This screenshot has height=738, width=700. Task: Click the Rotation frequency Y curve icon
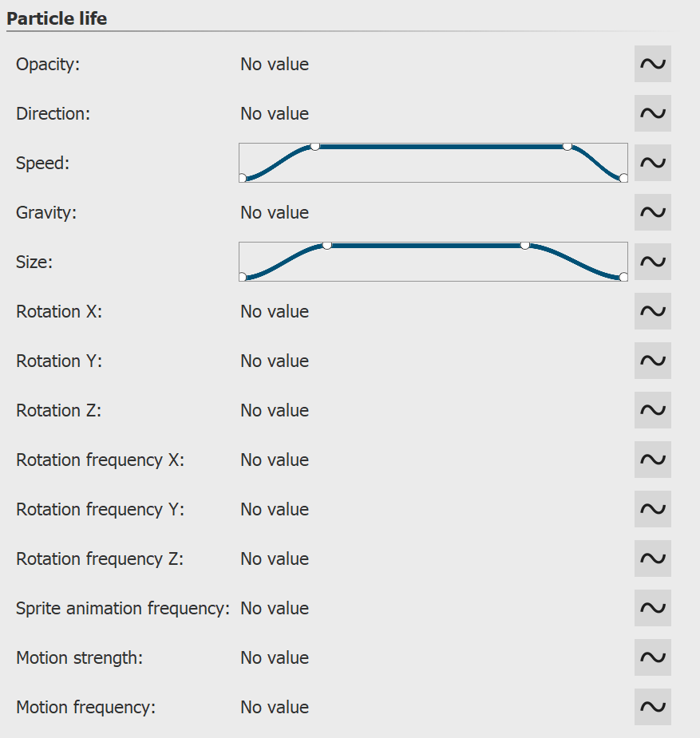652,509
